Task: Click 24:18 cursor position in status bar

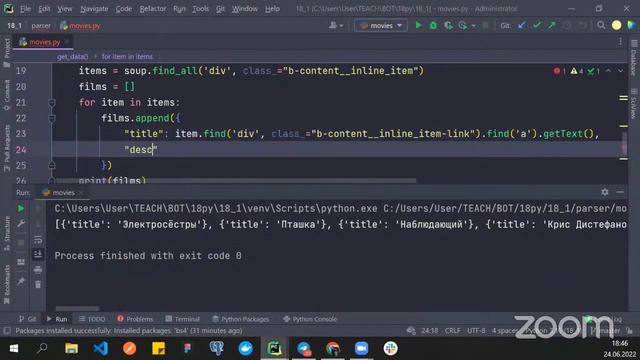Action: [429, 331]
